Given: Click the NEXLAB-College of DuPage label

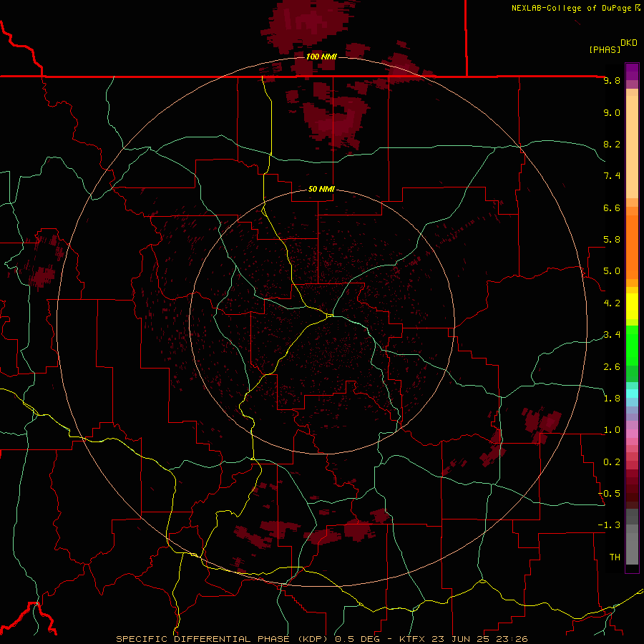Looking at the screenshot, I should 571,8.
